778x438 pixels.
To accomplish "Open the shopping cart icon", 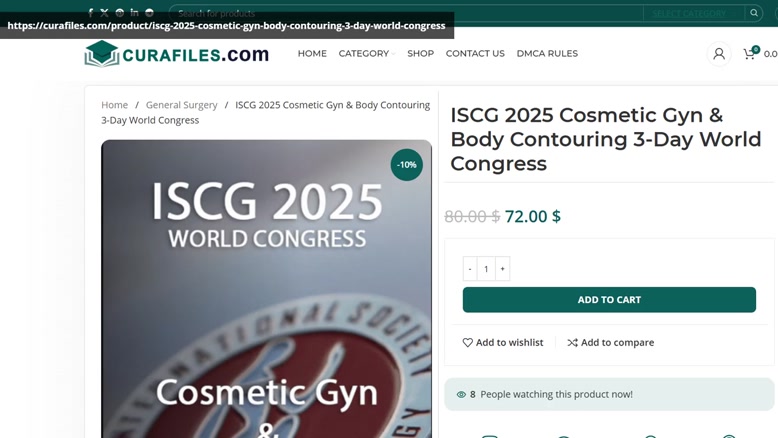I will tap(751, 53).
